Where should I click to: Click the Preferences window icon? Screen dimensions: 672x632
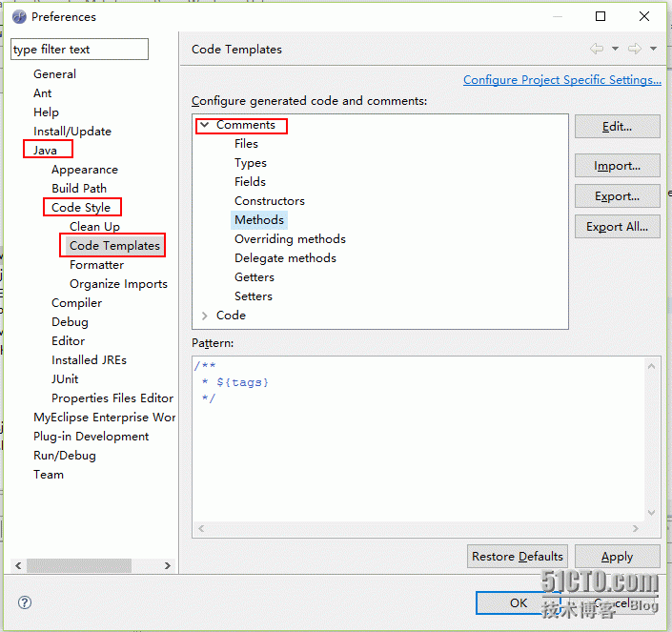(x=19, y=17)
